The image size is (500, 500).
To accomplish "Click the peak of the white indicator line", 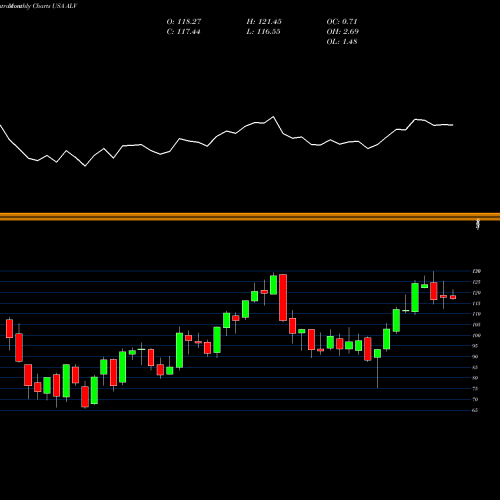I will click(x=273, y=117).
